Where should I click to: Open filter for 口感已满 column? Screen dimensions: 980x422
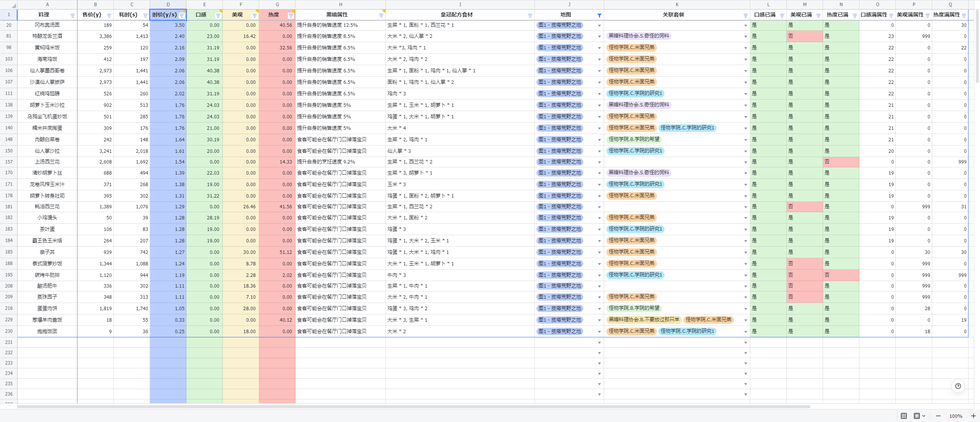pos(782,16)
